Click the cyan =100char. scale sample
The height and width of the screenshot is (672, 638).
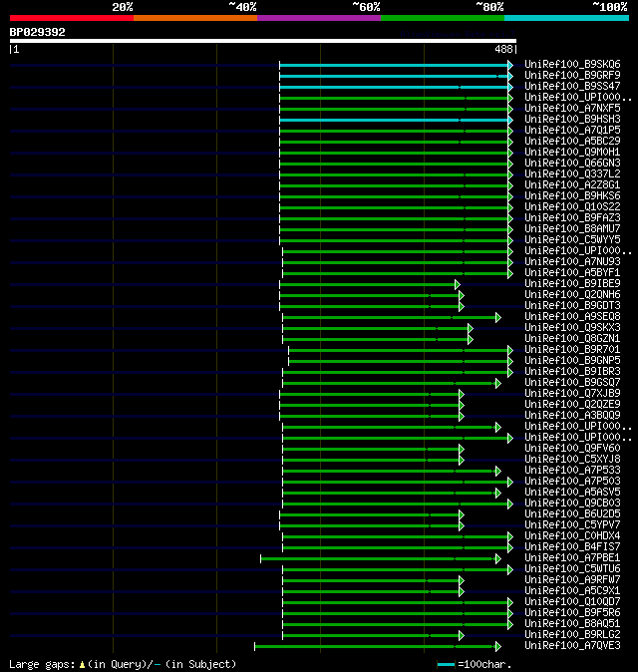(446, 665)
